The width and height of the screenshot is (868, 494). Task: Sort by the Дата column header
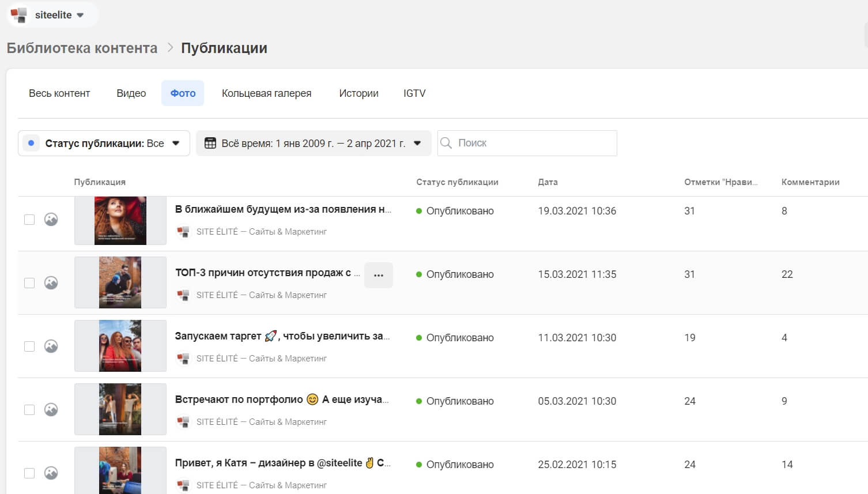(x=548, y=182)
